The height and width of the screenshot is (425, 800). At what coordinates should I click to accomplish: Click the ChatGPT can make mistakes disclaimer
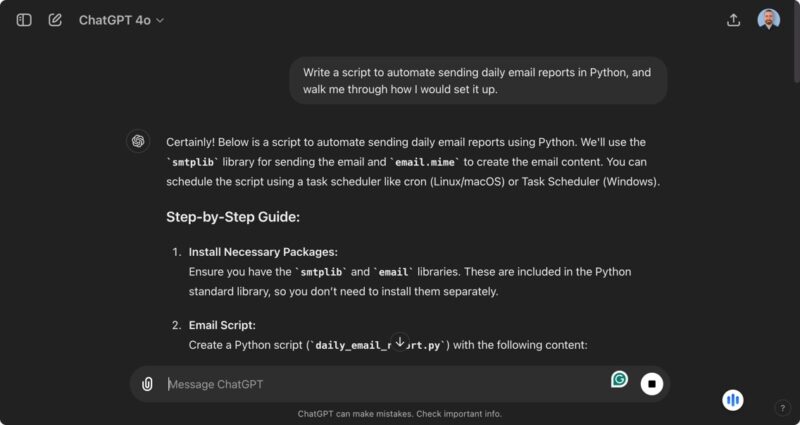[x=400, y=414]
